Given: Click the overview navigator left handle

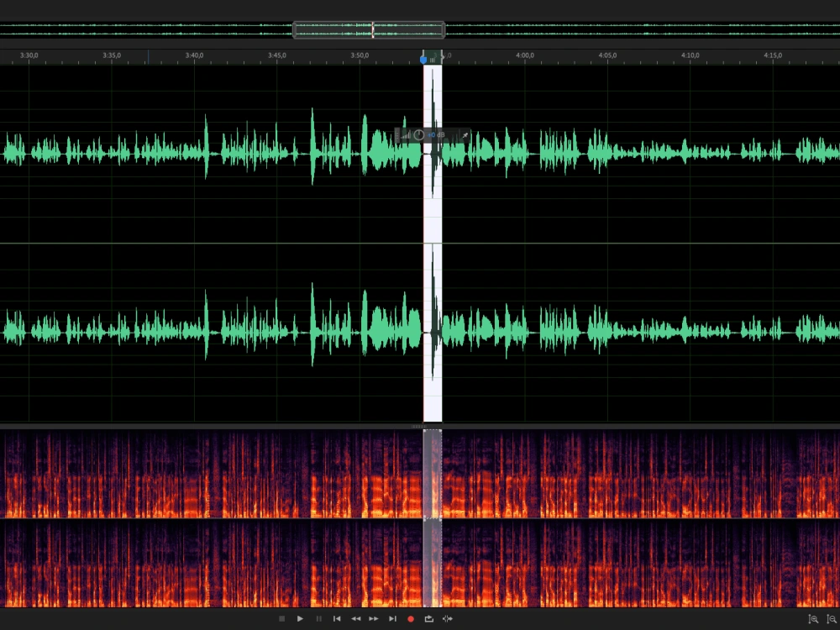Looking at the screenshot, I should click(294, 29).
